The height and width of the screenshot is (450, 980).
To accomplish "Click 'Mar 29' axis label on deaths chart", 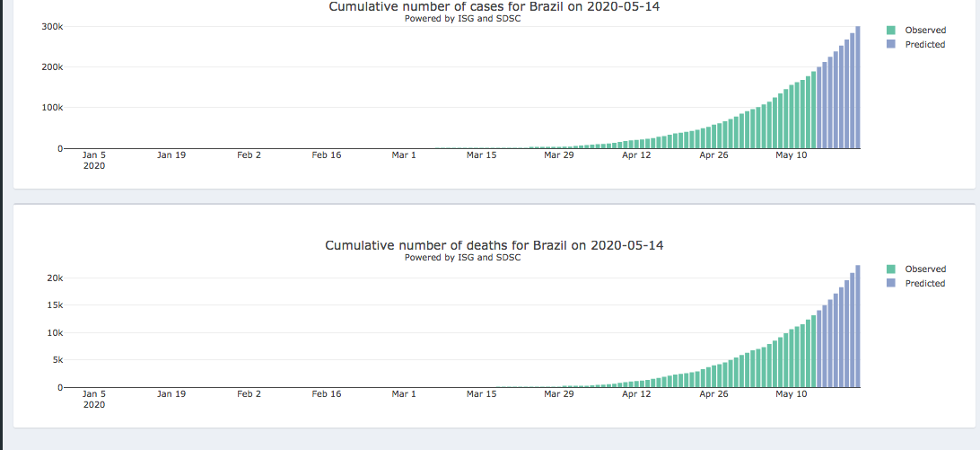I will (x=558, y=393).
